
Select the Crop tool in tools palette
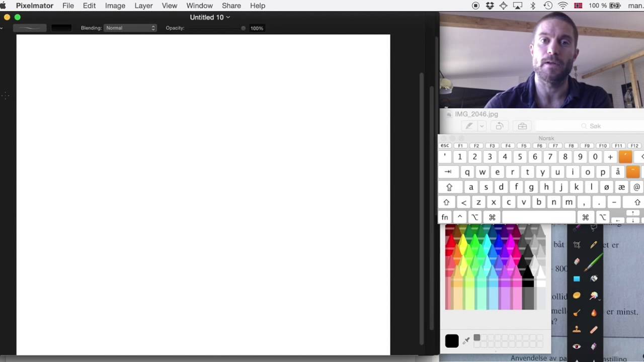577,245
